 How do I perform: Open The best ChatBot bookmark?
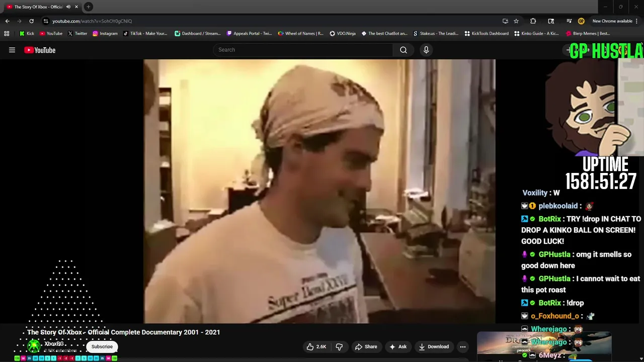(384, 34)
